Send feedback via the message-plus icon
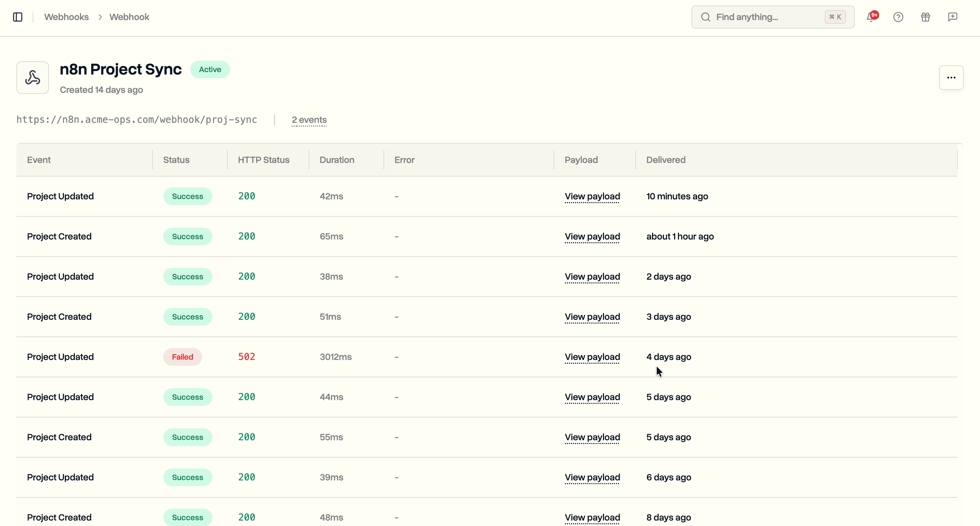The width and height of the screenshot is (980, 526). pyautogui.click(x=953, y=17)
